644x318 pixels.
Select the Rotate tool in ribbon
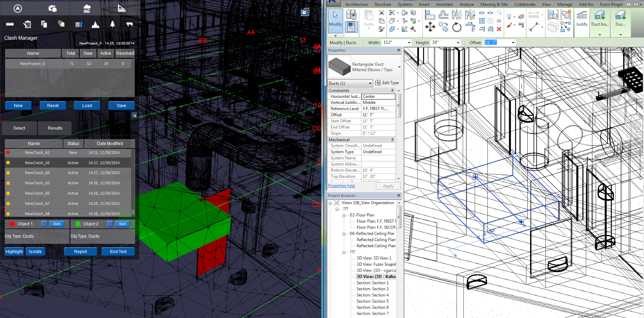click(456, 27)
